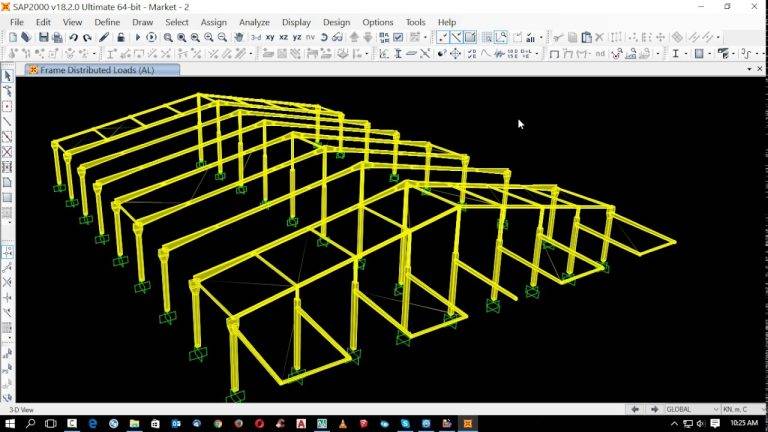Click the left arrow button in status bar
Image resolution: width=768 pixels, height=432 pixels.
634,409
